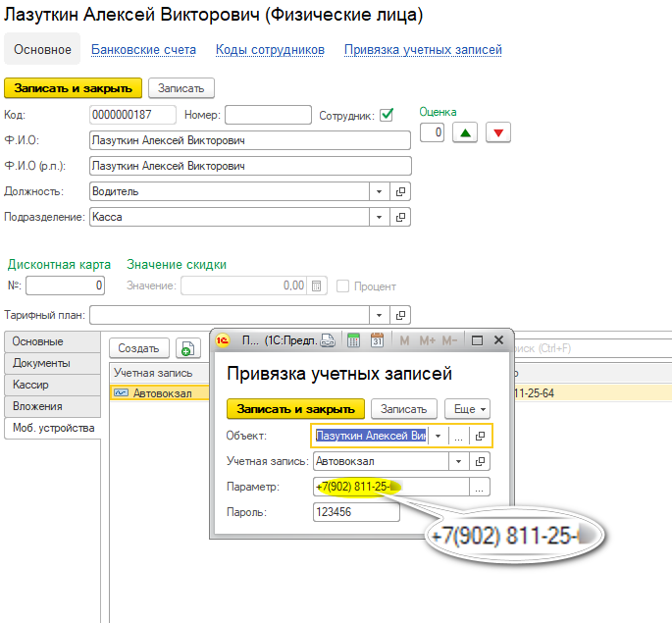
Task: Click the print icon in dialog title bar
Action: (329, 341)
